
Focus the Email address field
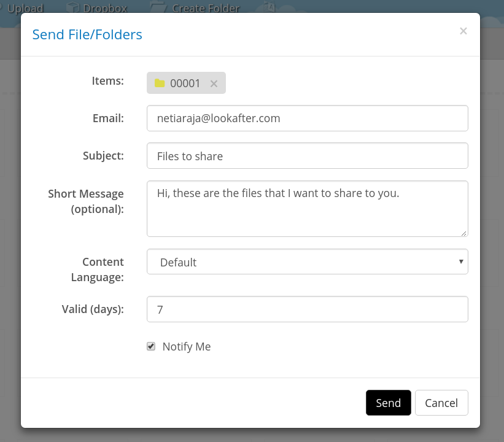307,118
